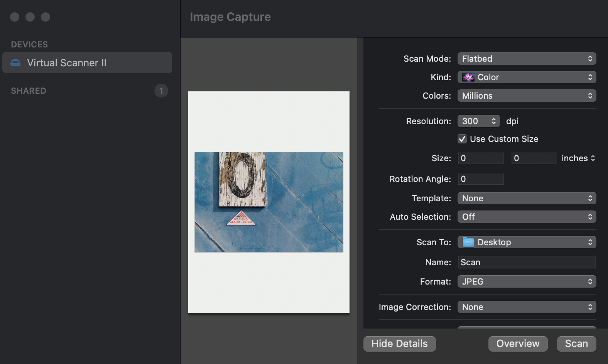Click the Hide Details button
The image size is (608, 364).
[399, 344]
